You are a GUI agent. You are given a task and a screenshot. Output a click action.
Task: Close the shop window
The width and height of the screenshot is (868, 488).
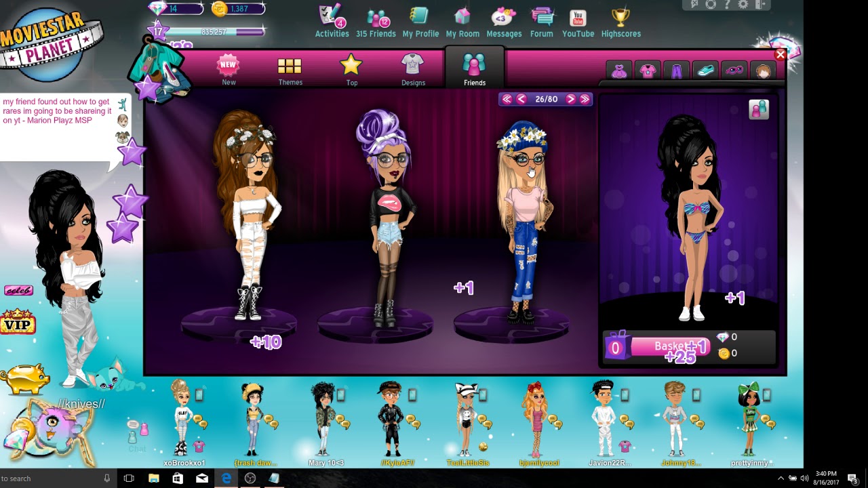[x=781, y=55]
